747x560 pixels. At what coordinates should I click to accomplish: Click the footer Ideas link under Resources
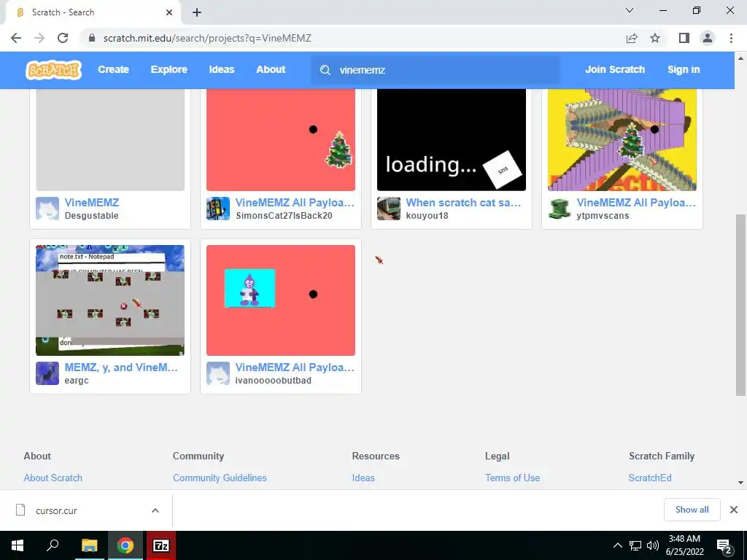[363, 478]
